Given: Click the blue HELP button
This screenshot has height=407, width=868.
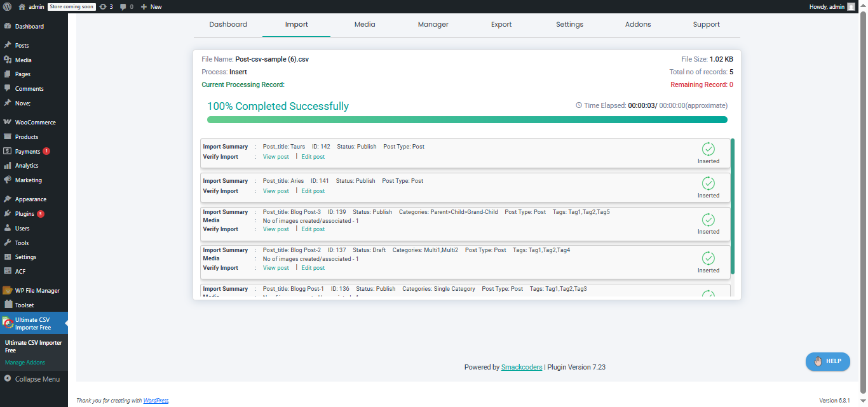Looking at the screenshot, I should click(827, 361).
